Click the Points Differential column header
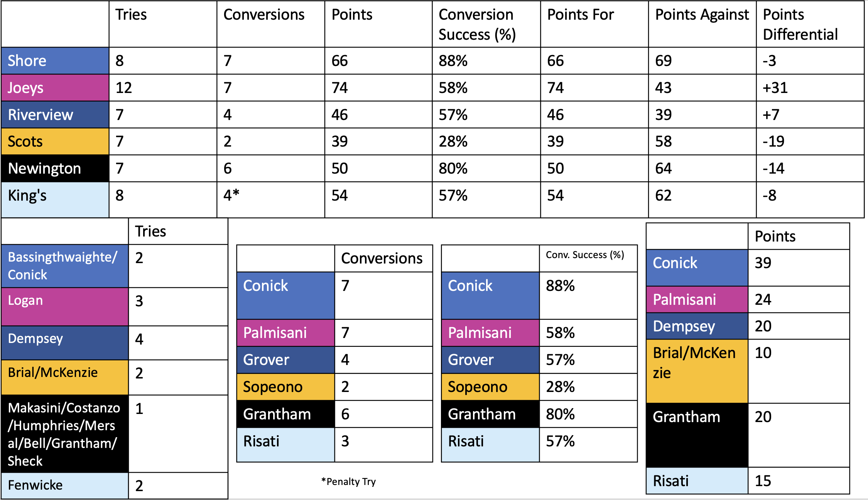 (x=809, y=24)
